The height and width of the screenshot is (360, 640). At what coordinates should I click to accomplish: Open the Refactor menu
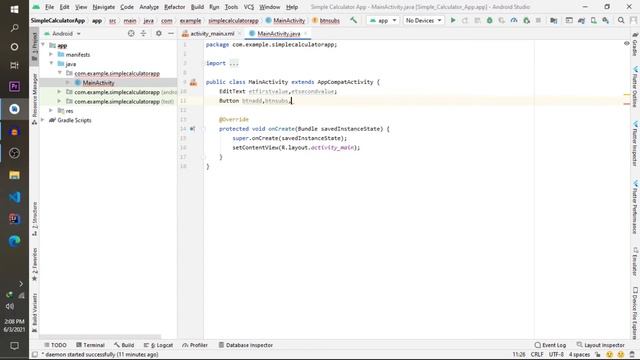tap(174, 7)
